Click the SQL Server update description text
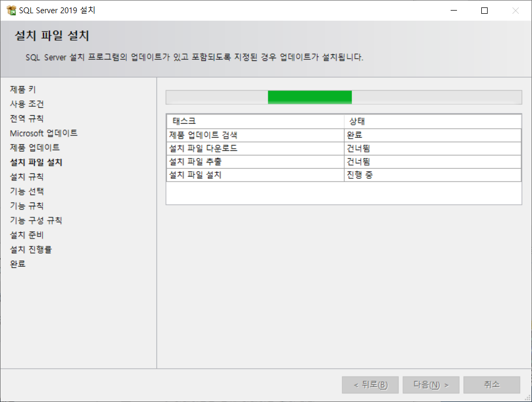 194,57
